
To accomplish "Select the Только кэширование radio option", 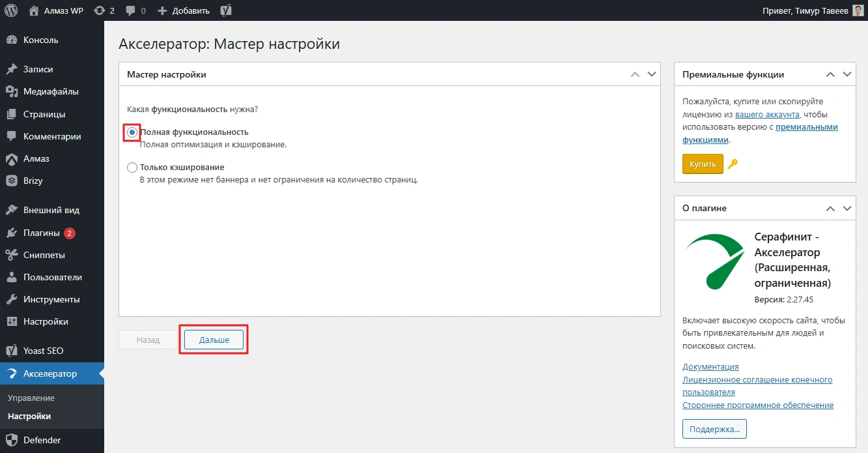I will pos(132,168).
